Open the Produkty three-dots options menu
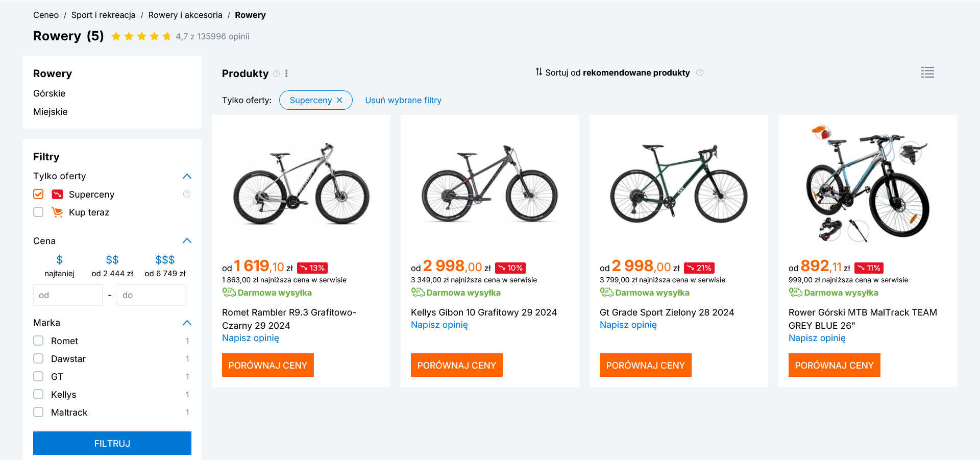Screen dimensions: 980x460 (286, 74)
